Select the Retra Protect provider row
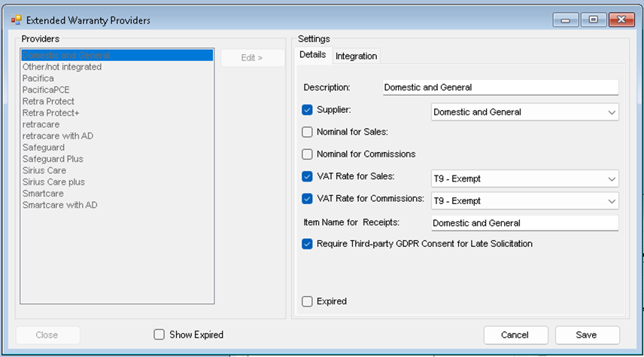The width and height of the screenshot is (644, 357). 117,101
